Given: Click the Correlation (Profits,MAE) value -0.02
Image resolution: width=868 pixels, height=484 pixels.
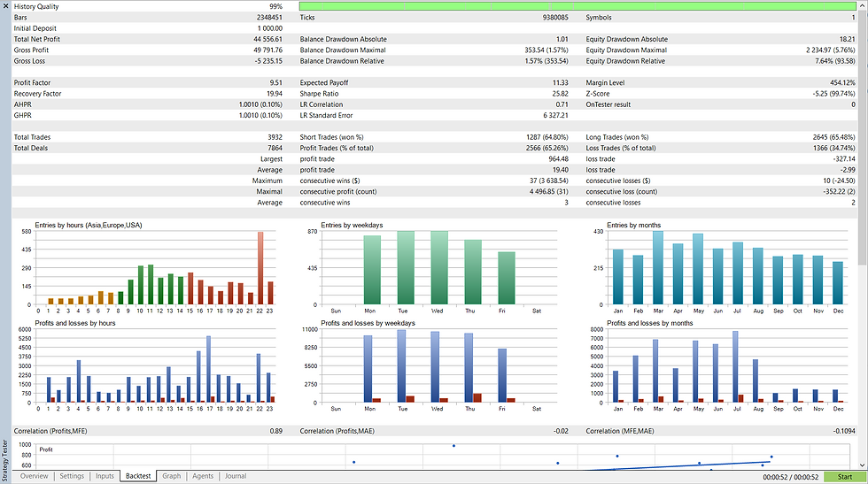Looking at the screenshot, I should pos(560,431).
